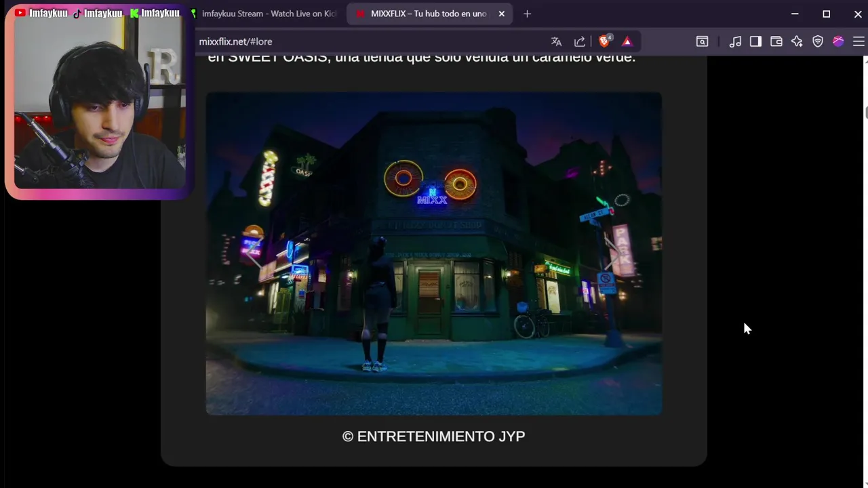Click the streamer webcam overlay
The height and width of the screenshot is (488, 868).
click(99, 103)
